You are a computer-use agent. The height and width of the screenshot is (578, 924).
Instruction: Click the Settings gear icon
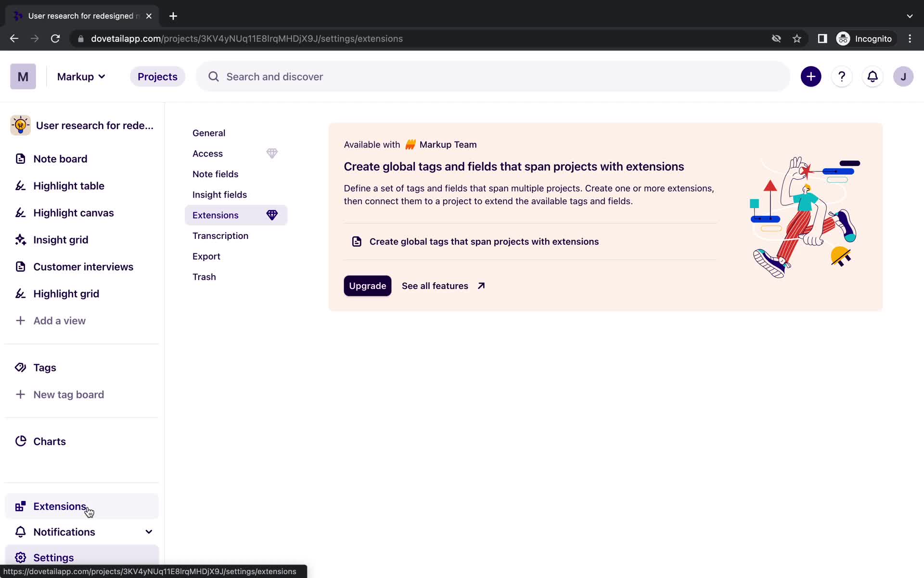point(21,557)
